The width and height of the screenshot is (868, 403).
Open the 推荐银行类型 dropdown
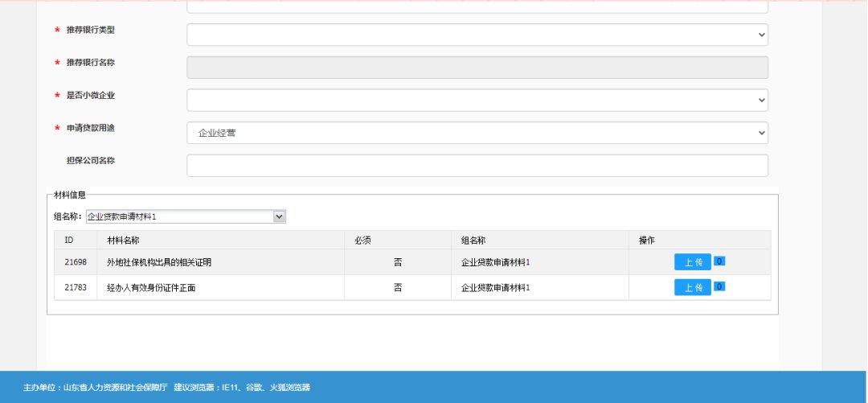click(x=477, y=35)
